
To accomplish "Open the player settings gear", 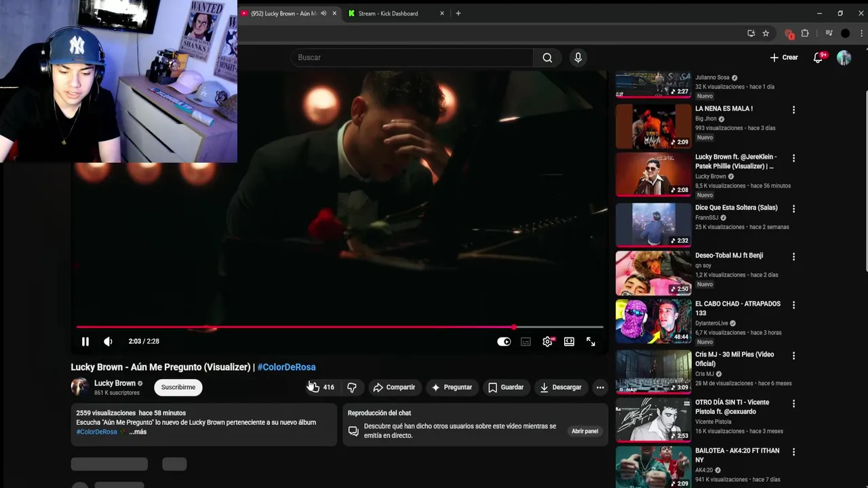I will click(x=547, y=342).
